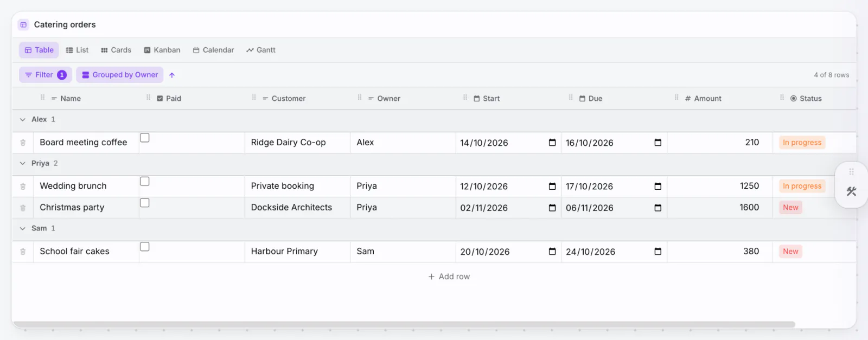
Task: Click the Catering orders table icon
Action: point(23,25)
